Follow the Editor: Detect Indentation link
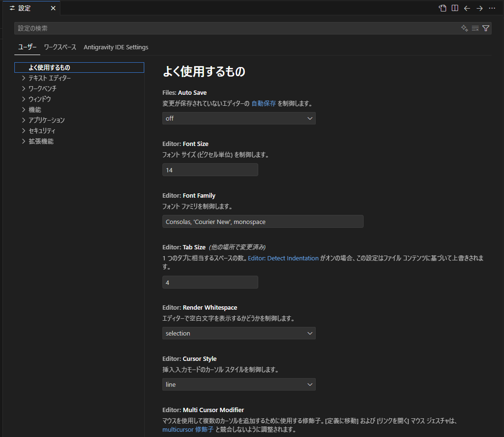Screen dimensions: 504x437 click(x=283, y=258)
